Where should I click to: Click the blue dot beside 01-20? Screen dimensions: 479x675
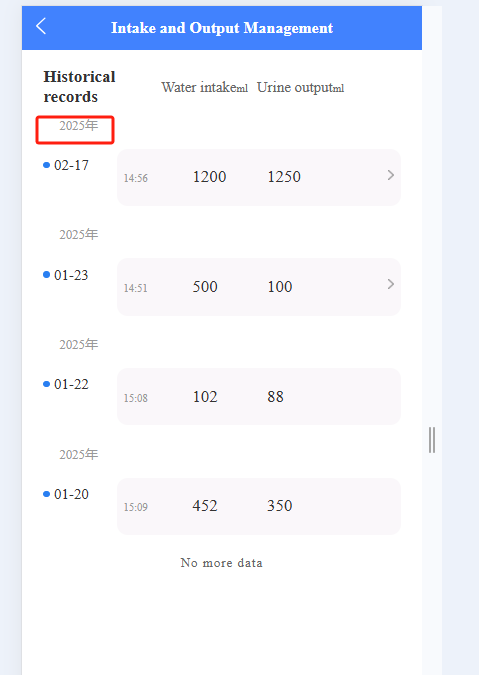point(46,494)
